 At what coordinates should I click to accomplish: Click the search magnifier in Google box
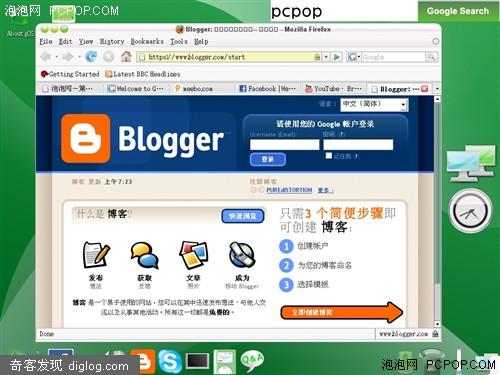click(x=431, y=57)
